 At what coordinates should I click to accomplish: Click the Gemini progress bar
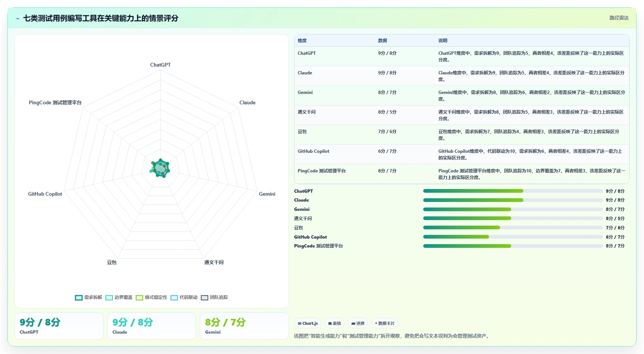tap(513, 209)
